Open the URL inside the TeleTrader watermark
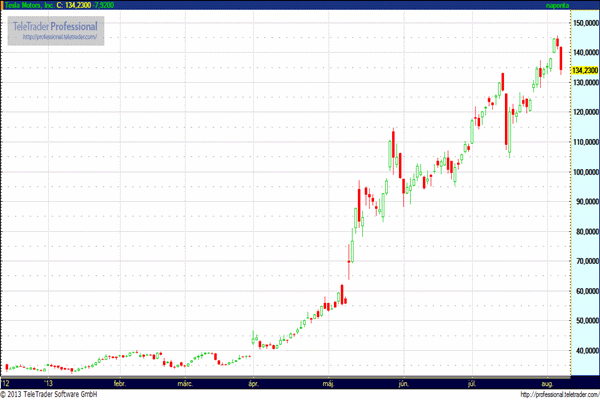Screen dimensions: 600x400 pyautogui.click(x=60, y=37)
